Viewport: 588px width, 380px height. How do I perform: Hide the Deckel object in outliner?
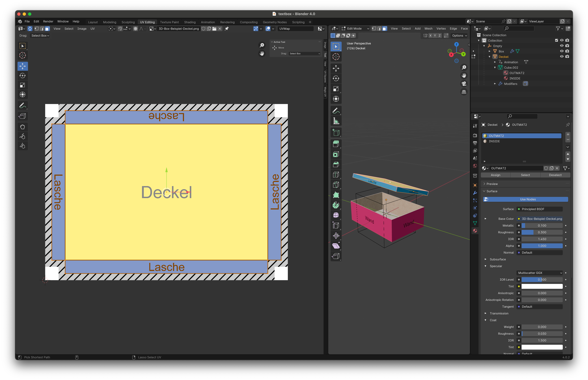click(x=562, y=56)
